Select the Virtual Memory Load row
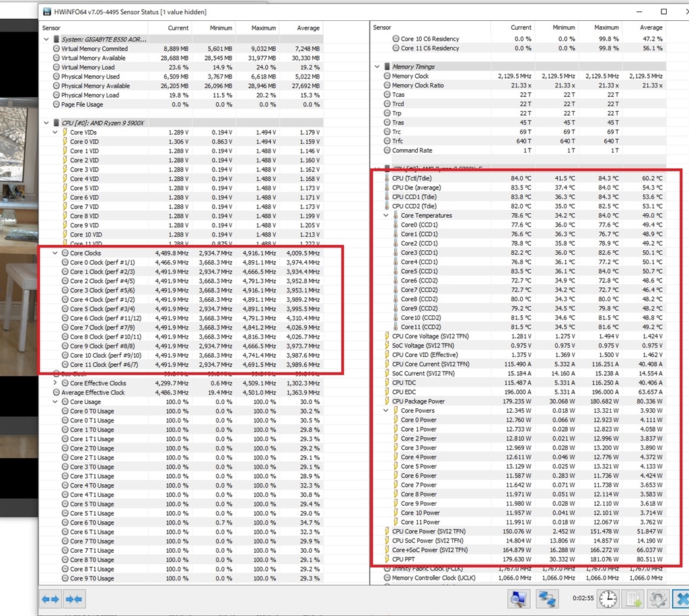The image size is (689, 616). [x=181, y=67]
